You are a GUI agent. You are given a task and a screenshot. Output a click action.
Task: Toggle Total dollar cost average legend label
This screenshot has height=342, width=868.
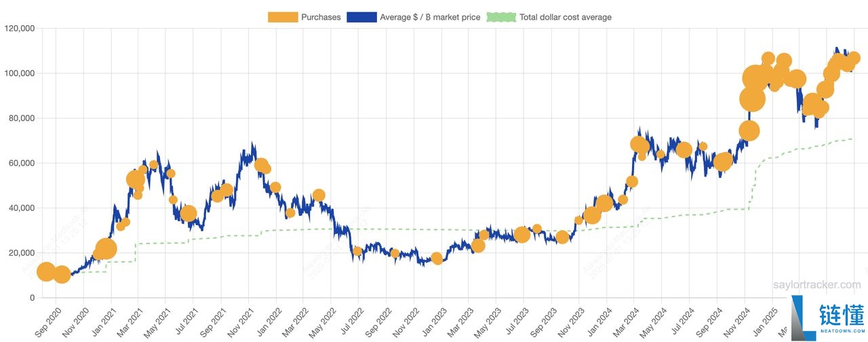[565, 17]
